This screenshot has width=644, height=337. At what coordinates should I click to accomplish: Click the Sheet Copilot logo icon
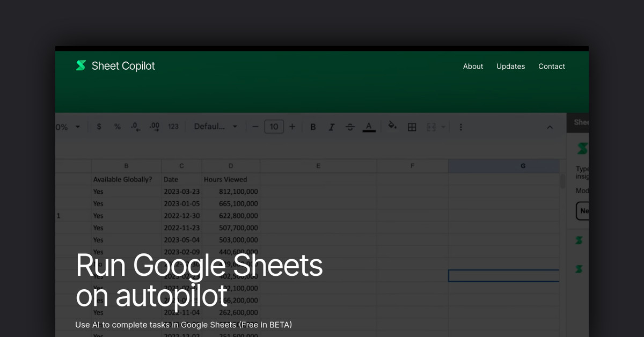79,65
